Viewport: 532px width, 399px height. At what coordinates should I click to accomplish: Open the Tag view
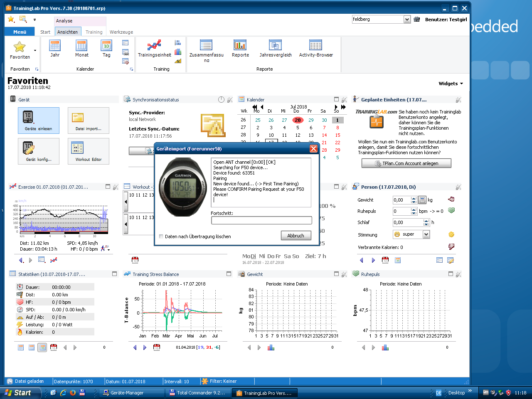(x=106, y=49)
